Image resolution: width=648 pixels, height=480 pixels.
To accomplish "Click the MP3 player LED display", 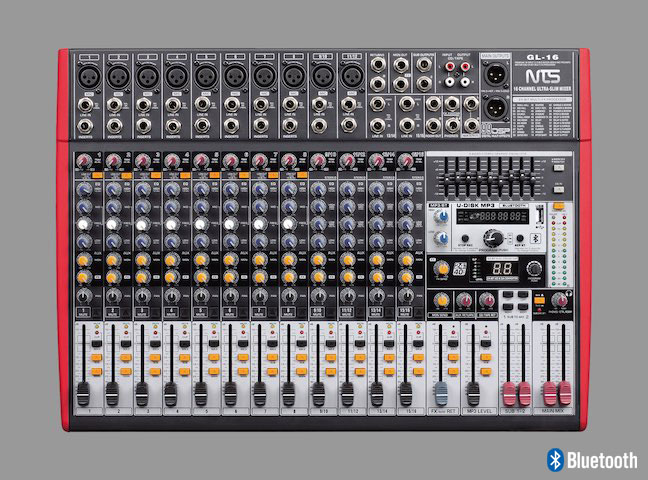I will coord(493,216).
